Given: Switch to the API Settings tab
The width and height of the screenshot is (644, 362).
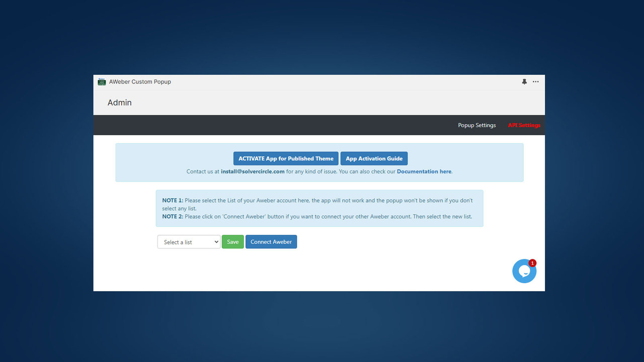Looking at the screenshot, I should 524,125.
